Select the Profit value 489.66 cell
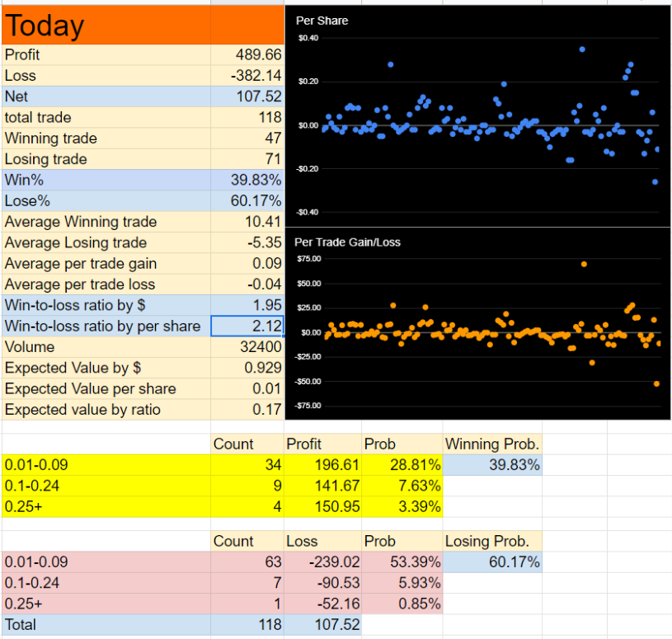 pyautogui.click(x=247, y=55)
